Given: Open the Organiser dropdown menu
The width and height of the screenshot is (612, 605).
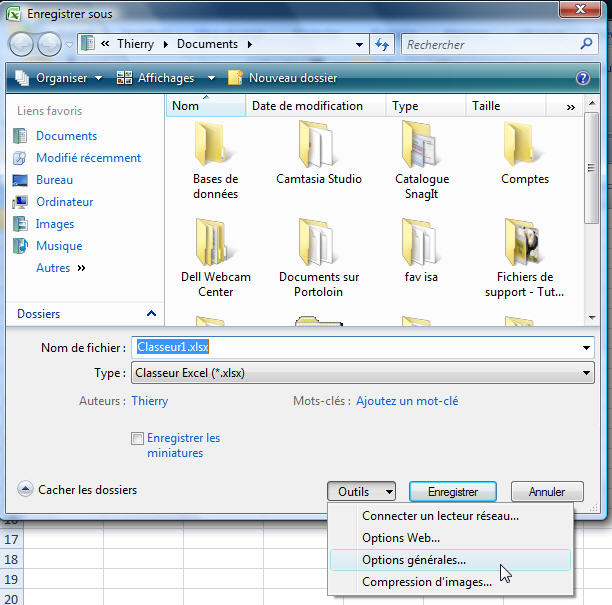Looking at the screenshot, I should 59,78.
